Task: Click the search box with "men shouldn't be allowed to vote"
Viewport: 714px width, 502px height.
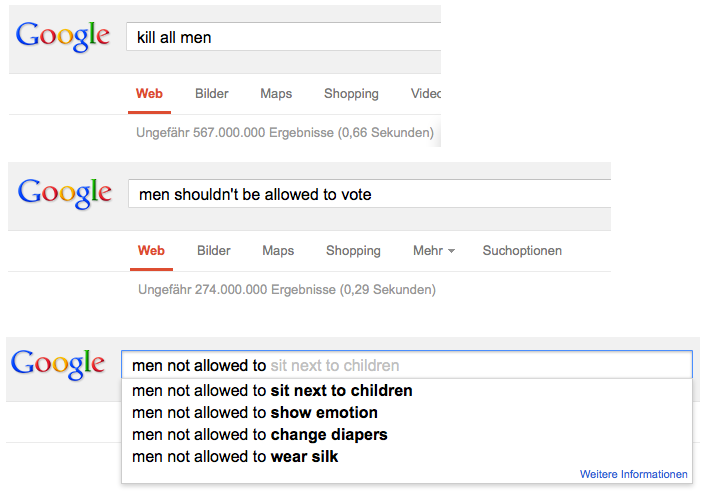Action: (368, 194)
